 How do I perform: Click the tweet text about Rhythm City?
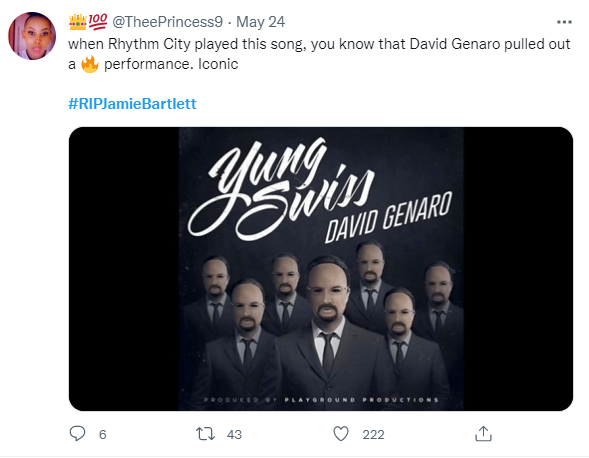[x=319, y=54]
